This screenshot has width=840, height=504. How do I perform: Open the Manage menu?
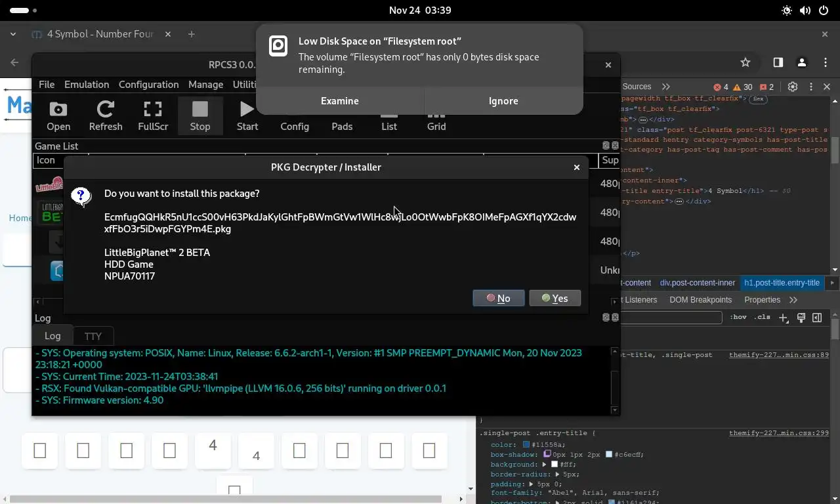tap(205, 85)
